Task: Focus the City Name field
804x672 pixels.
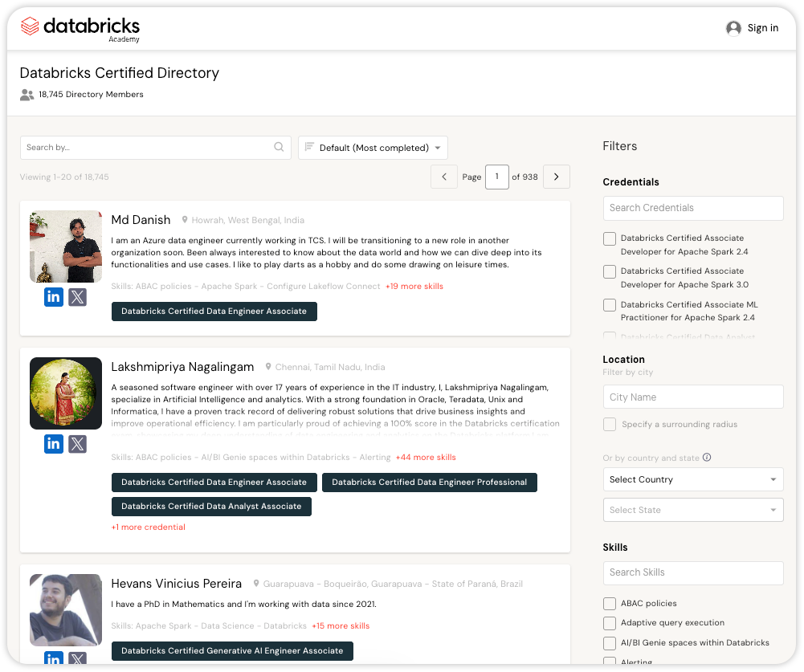Action: pyautogui.click(x=692, y=397)
